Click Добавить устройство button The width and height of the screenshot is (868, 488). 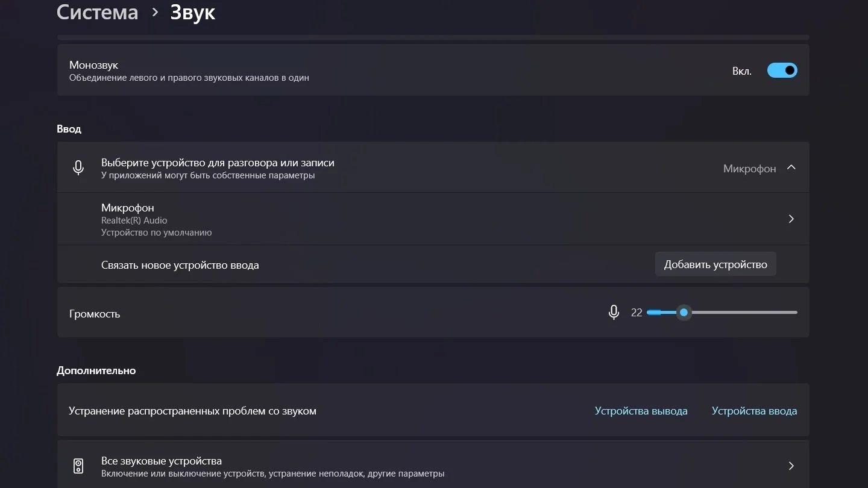[715, 264]
